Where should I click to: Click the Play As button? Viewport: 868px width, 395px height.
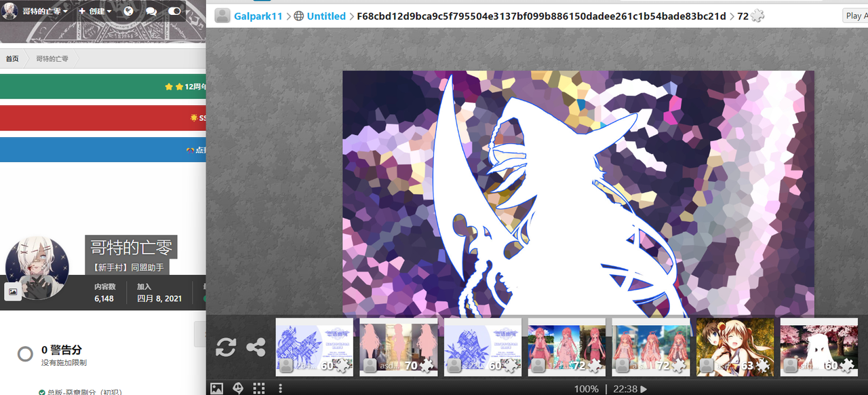click(855, 16)
